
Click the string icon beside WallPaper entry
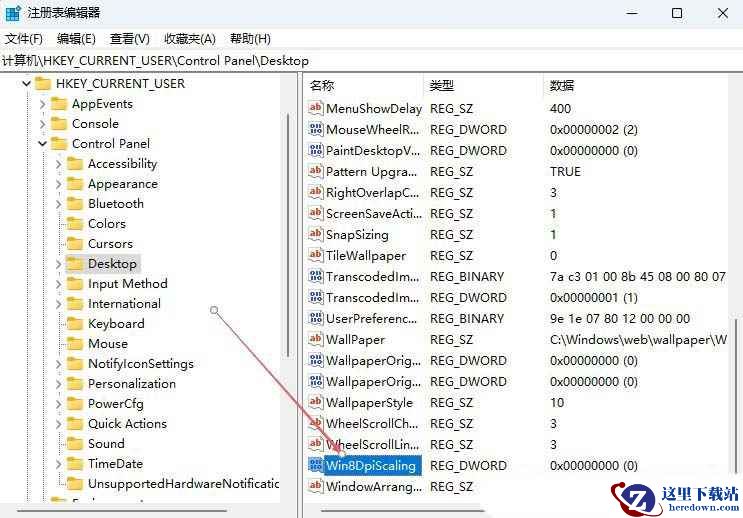click(316, 340)
